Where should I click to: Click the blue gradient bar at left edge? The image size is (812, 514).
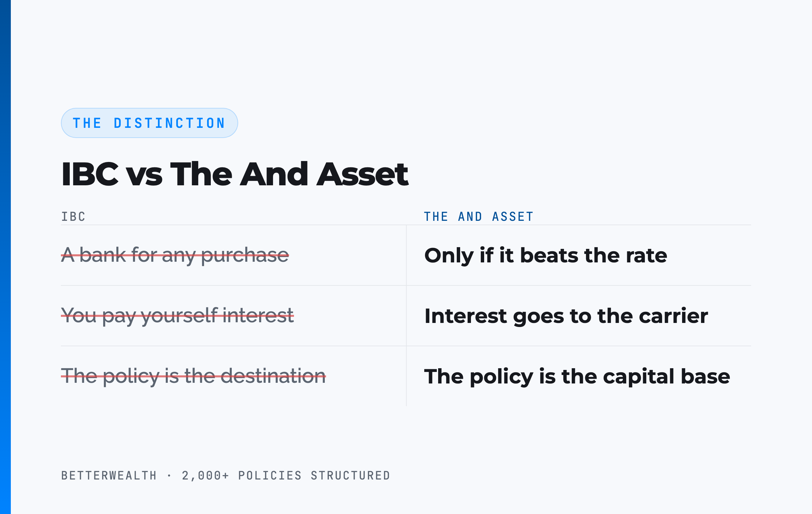click(x=5, y=257)
